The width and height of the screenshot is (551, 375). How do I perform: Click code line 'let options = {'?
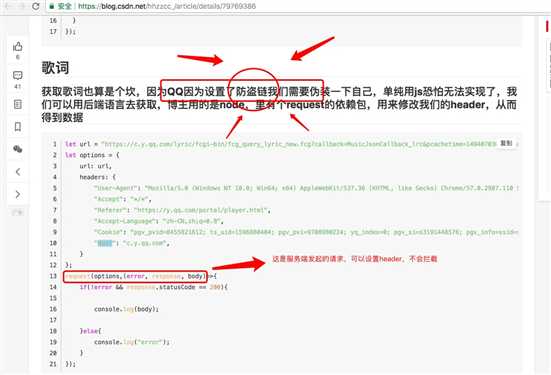pos(92,155)
